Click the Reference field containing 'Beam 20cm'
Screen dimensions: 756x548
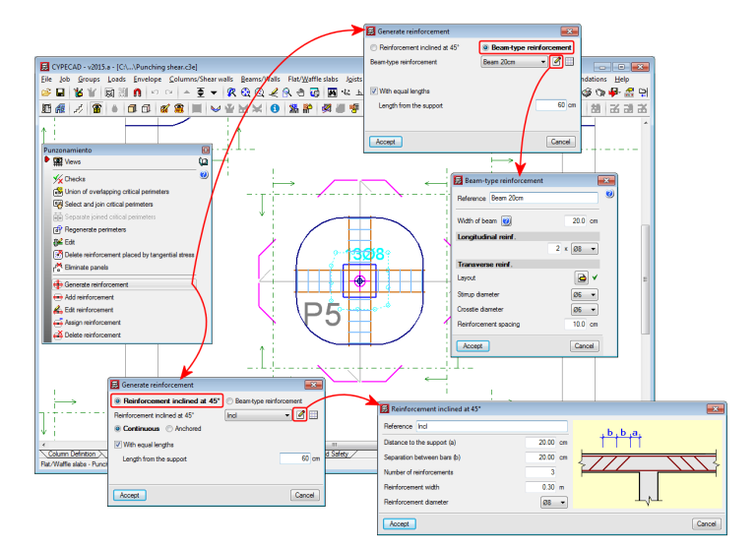pos(543,198)
